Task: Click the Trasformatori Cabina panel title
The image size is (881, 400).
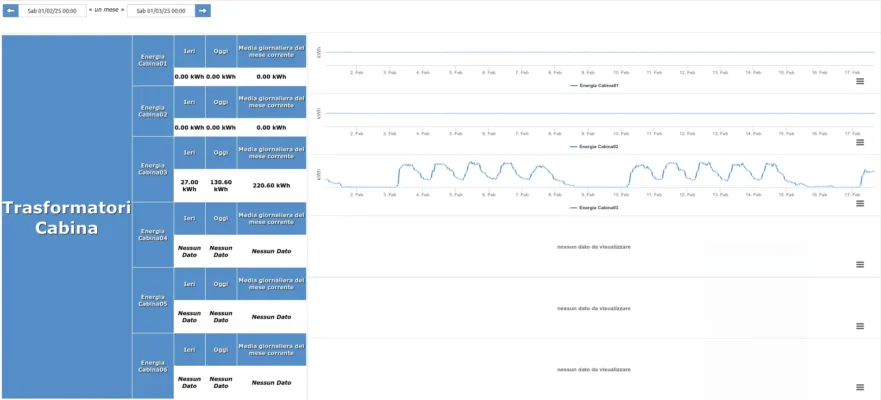Action: (x=66, y=217)
